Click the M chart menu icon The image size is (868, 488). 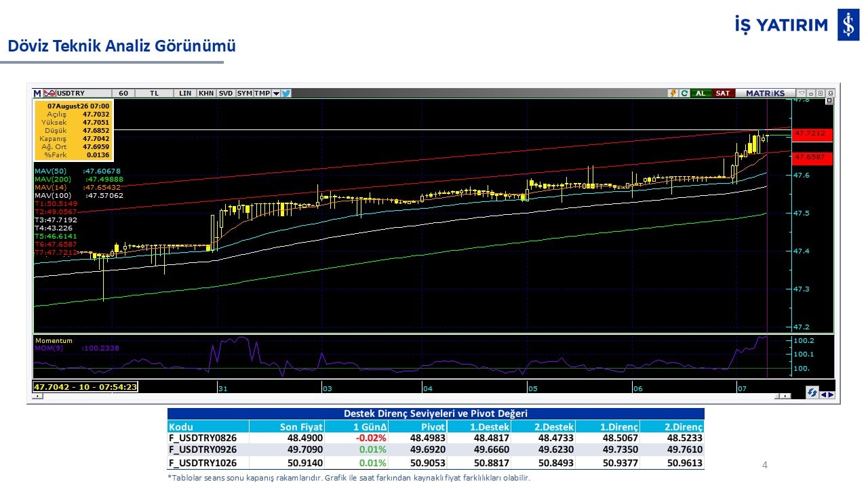[37, 94]
